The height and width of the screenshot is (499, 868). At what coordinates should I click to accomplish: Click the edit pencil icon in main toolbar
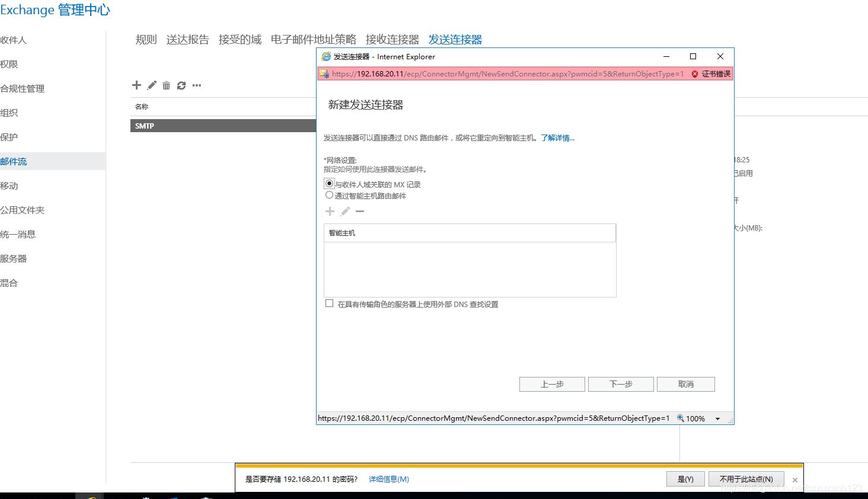(x=152, y=85)
